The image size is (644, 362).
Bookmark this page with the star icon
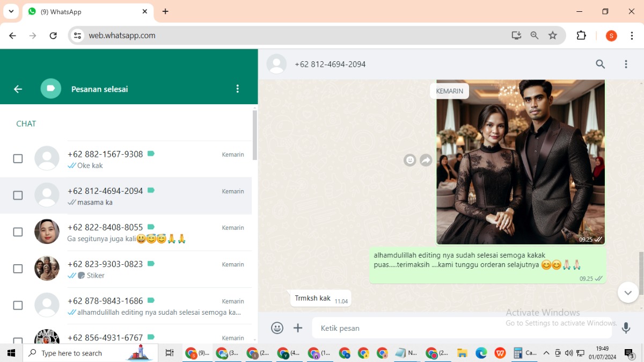tap(553, 35)
